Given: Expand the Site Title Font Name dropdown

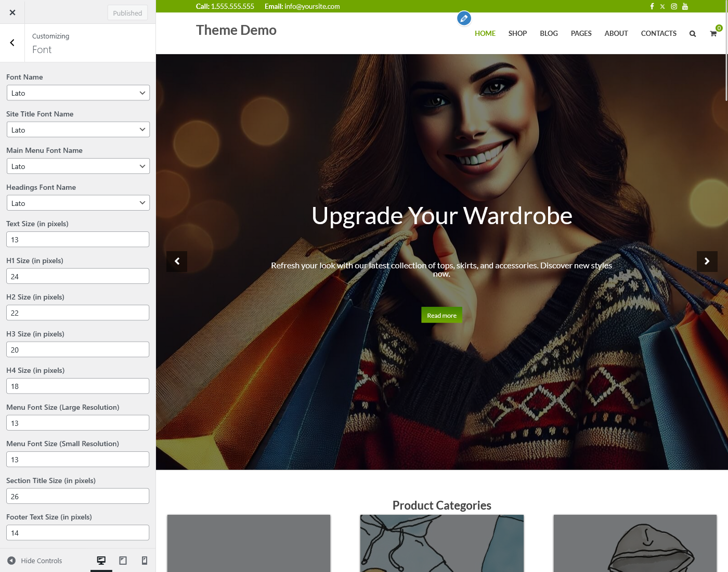Looking at the screenshot, I should click(x=78, y=130).
